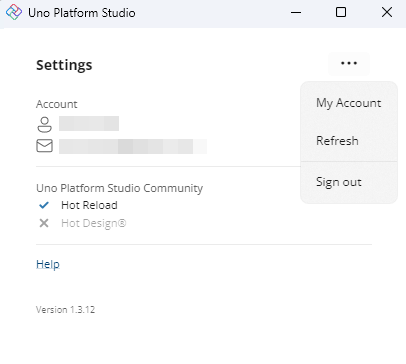This screenshot has height=364, width=406.
Task: Click the blue checkmark beside Hot Reload
Action: (44, 205)
